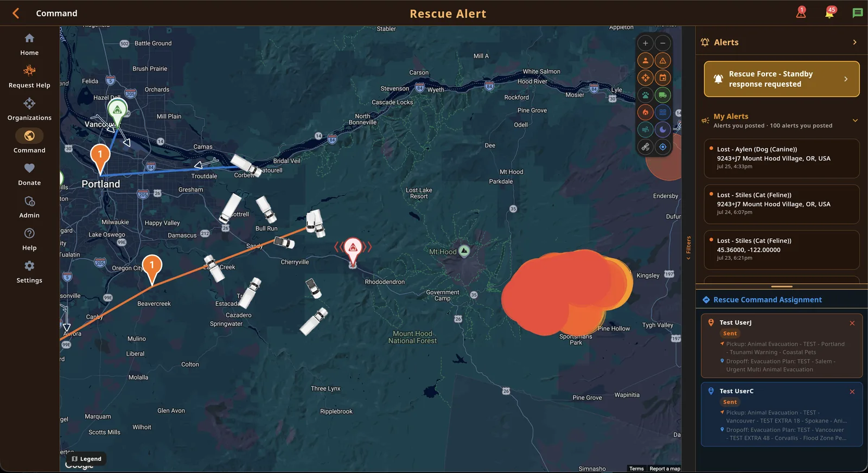This screenshot has width=868, height=473.
Task: Open the Test UserJ assignment card
Action: pyautogui.click(x=781, y=346)
